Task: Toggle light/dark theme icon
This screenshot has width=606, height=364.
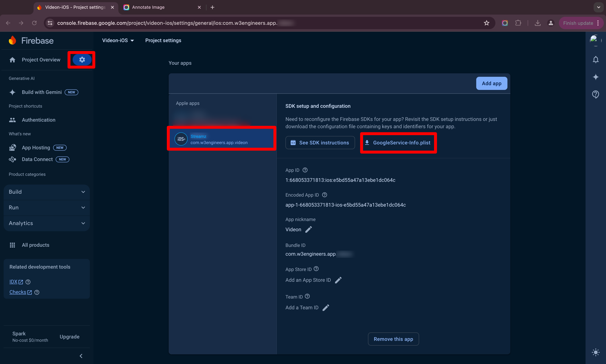Action: [x=596, y=353]
